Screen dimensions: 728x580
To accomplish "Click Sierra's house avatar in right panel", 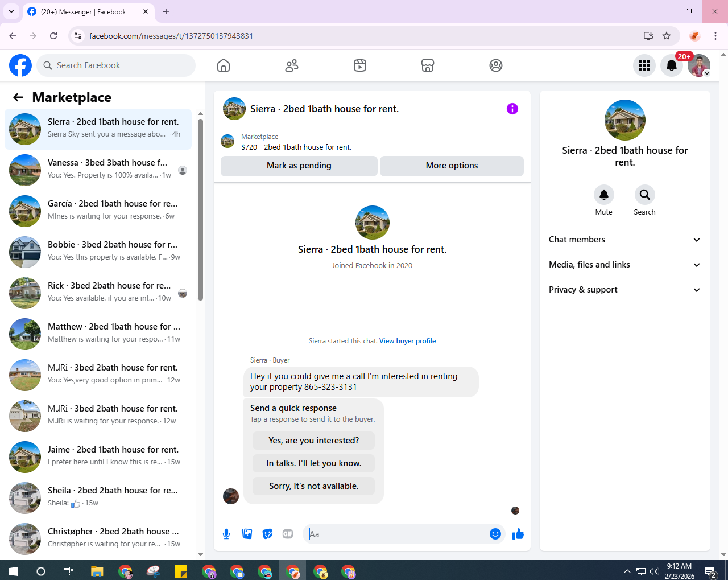I will tap(625, 120).
